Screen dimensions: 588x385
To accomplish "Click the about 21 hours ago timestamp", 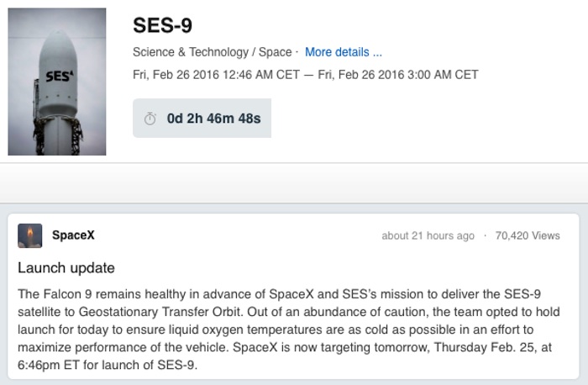I will [x=428, y=235].
